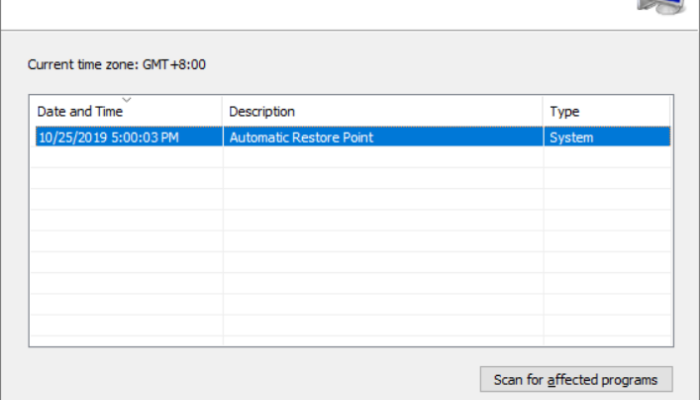Click blank header space right of Type column
This screenshot has height=400, width=700.
pyautogui.click(x=671, y=111)
